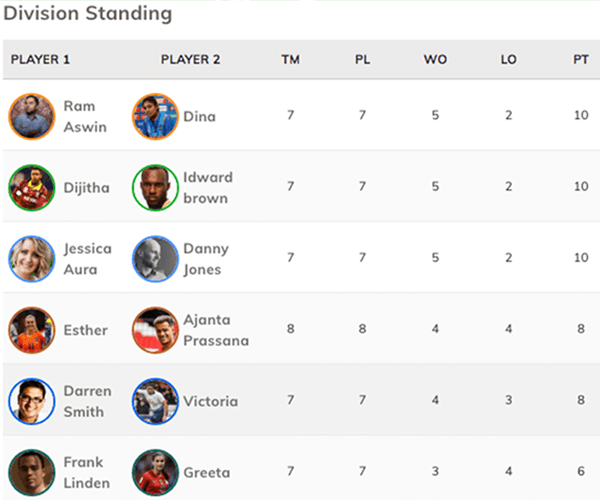Open Victoria's profile photo
The image size is (600, 500).
155,401
